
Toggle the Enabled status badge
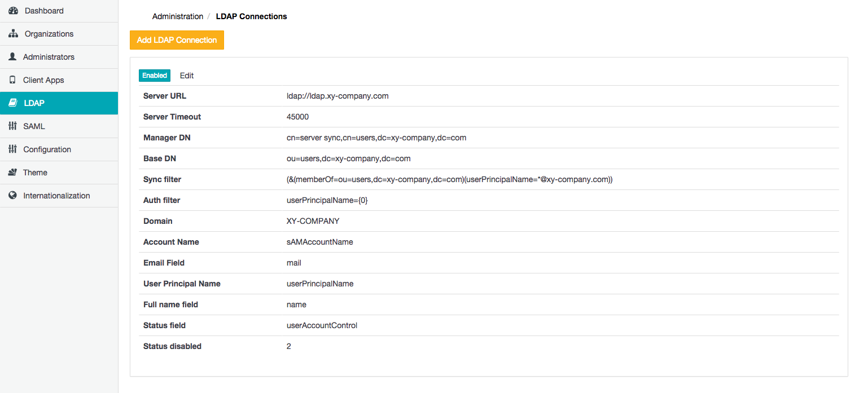click(155, 76)
